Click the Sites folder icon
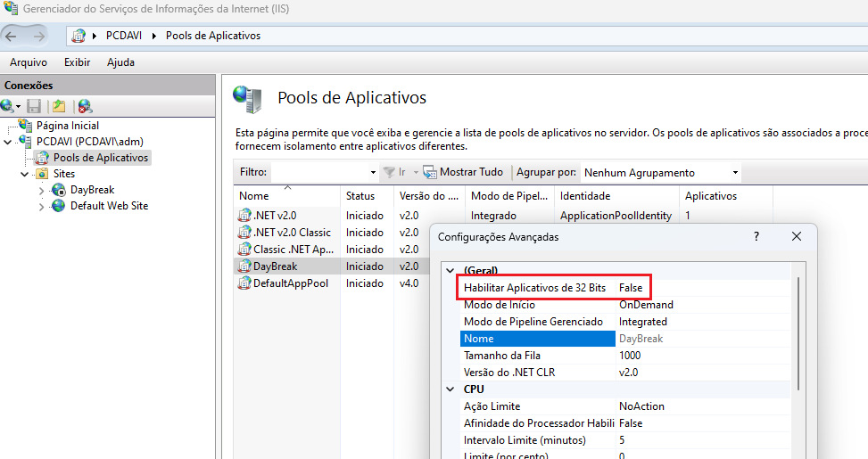 coord(42,174)
